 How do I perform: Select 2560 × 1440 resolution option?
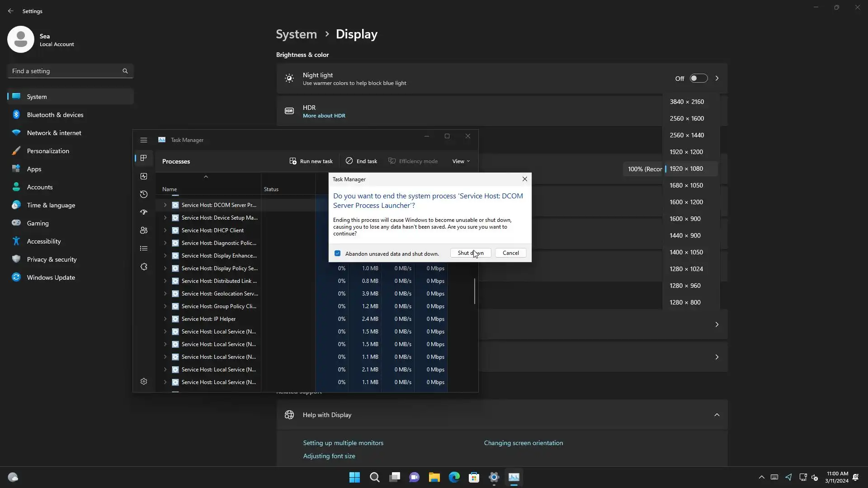(x=687, y=135)
